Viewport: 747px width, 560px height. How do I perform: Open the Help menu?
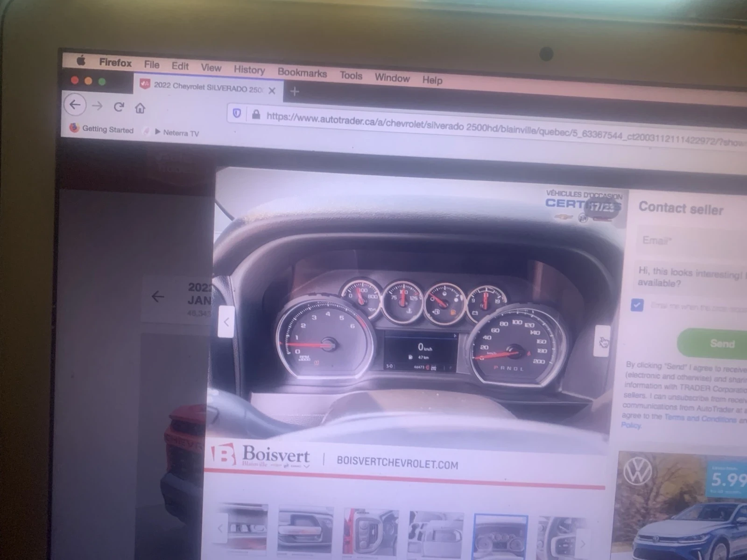[x=432, y=80]
